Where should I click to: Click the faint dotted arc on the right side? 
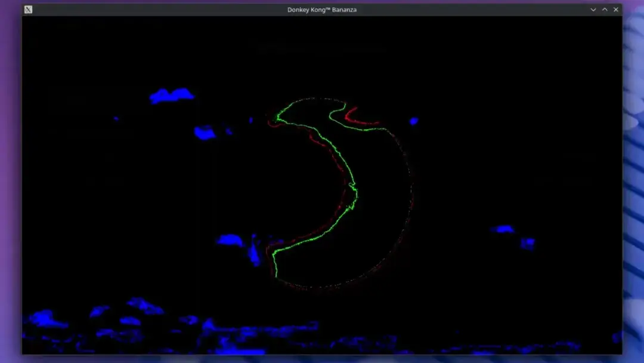pyautogui.click(x=411, y=191)
